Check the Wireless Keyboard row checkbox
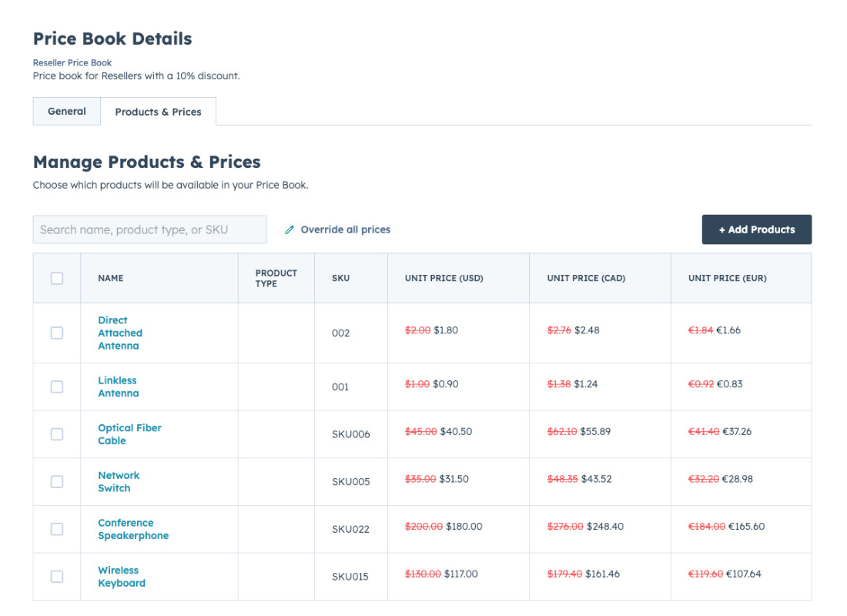 point(57,576)
